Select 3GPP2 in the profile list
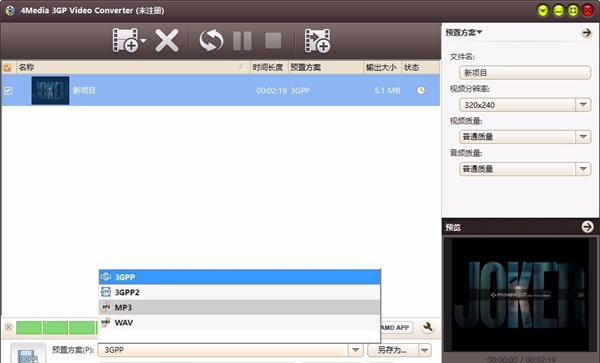Viewport: 600px width, 363px height. tap(240, 292)
